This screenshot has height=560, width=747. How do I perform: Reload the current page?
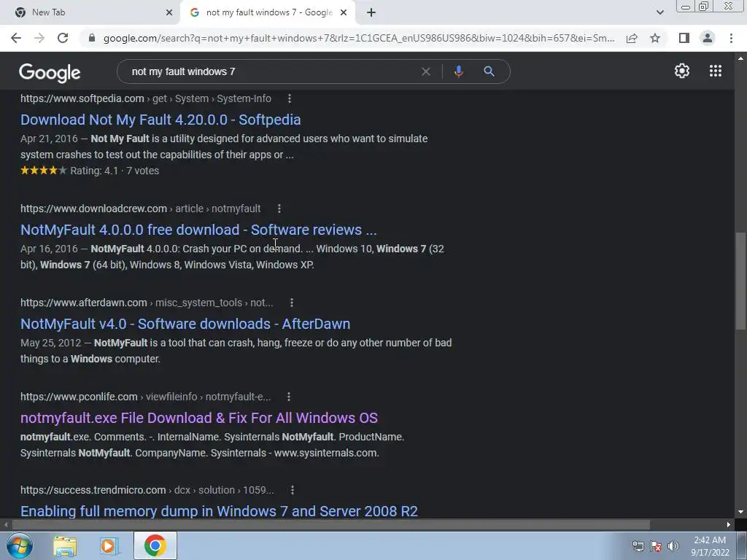point(63,38)
